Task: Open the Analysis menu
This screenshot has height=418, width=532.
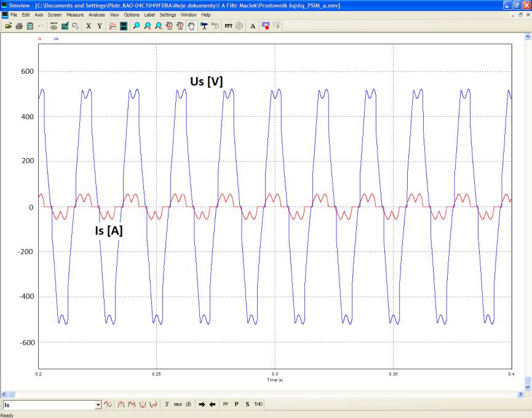Action: tap(97, 15)
